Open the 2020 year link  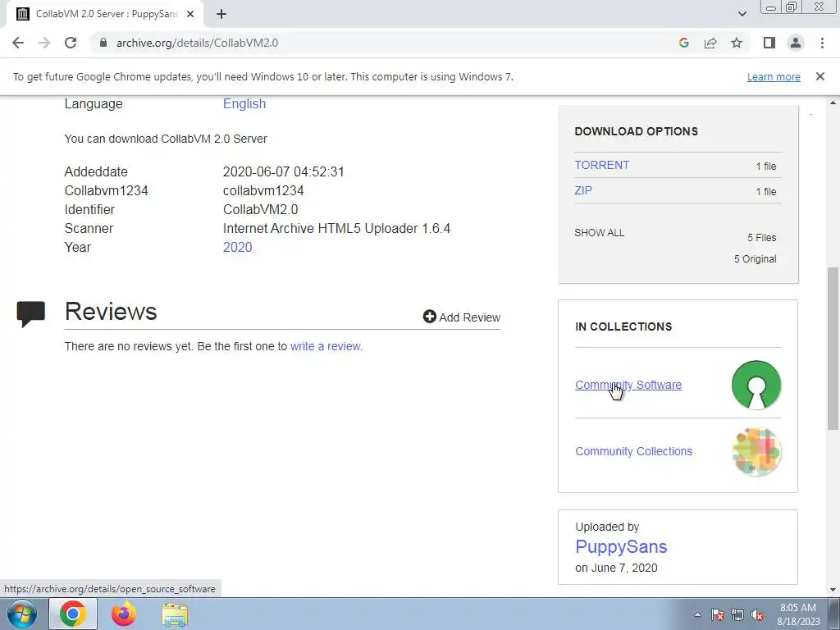click(x=237, y=247)
